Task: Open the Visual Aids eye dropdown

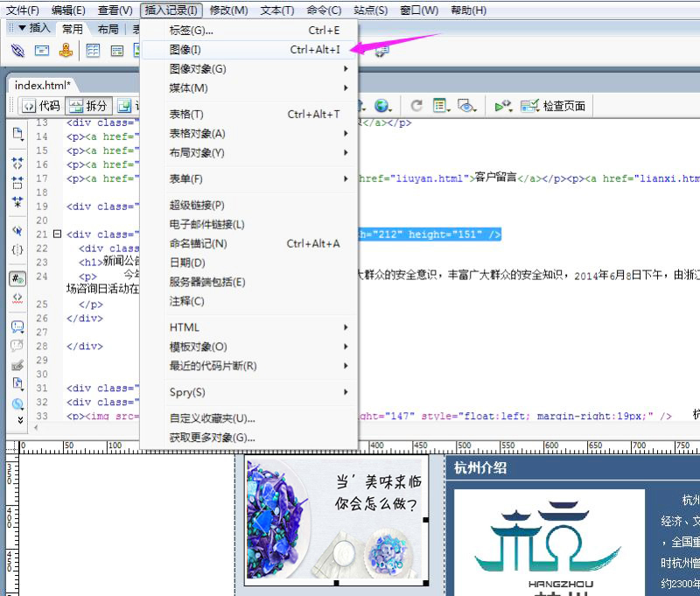Action: [x=467, y=106]
